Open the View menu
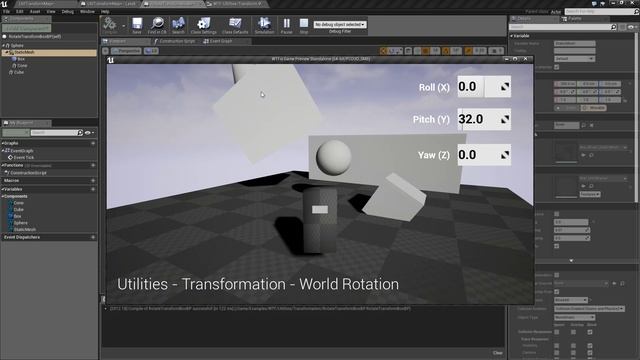Image resolution: width=640 pixels, height=360 pixels. coord(51,11)
